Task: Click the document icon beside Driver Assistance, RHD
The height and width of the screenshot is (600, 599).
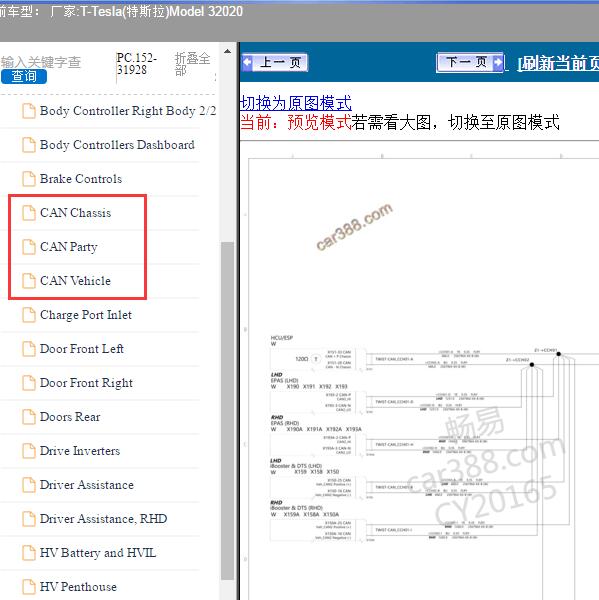Action: [29, 519]
